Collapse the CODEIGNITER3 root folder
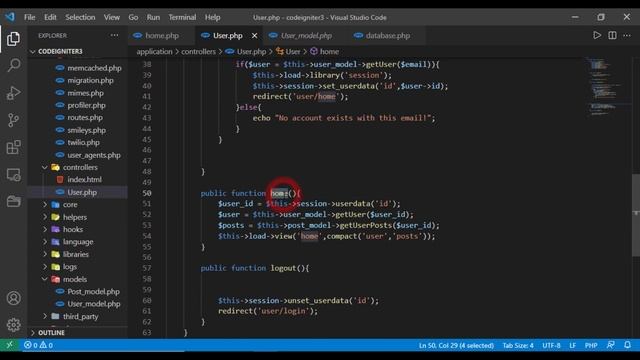Screen dimensions: 640x360 click(60, 51)
